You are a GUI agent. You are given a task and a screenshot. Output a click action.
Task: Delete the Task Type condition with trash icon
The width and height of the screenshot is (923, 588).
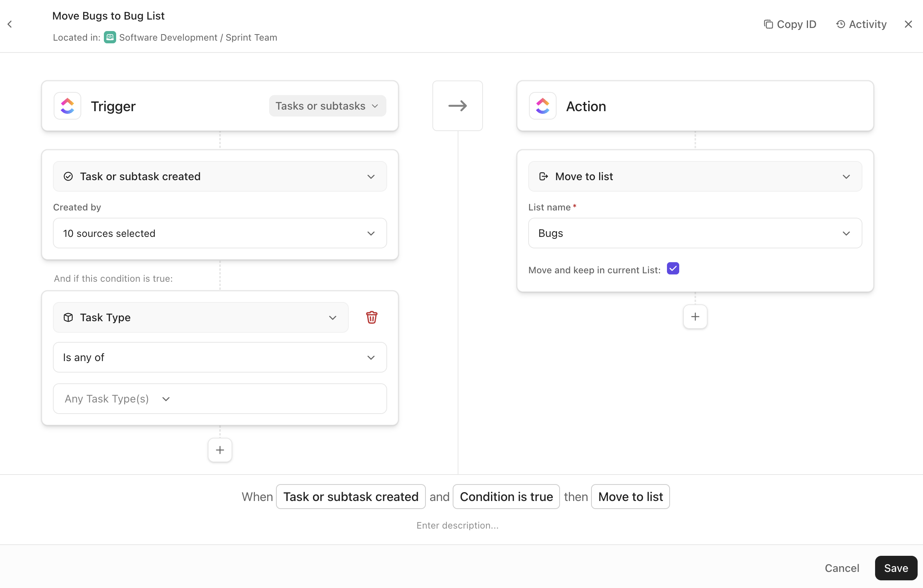click(371, 317)
